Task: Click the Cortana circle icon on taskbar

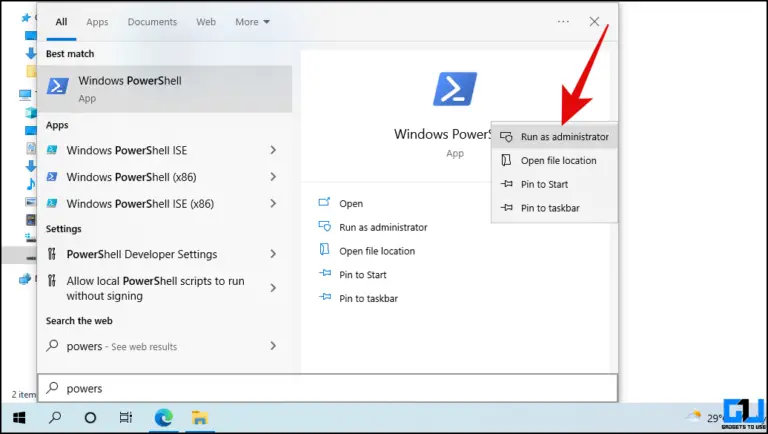Action: click(90, 417)
